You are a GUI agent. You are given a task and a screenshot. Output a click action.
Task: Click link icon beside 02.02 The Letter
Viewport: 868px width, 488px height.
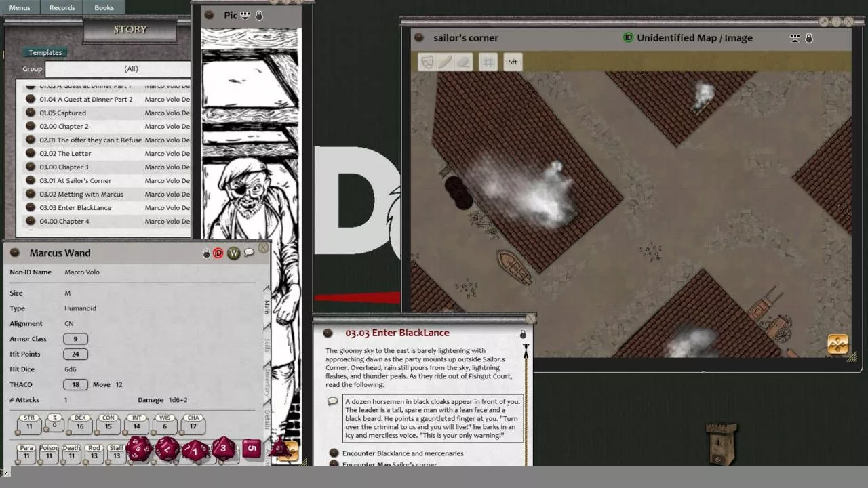[31, 153]
